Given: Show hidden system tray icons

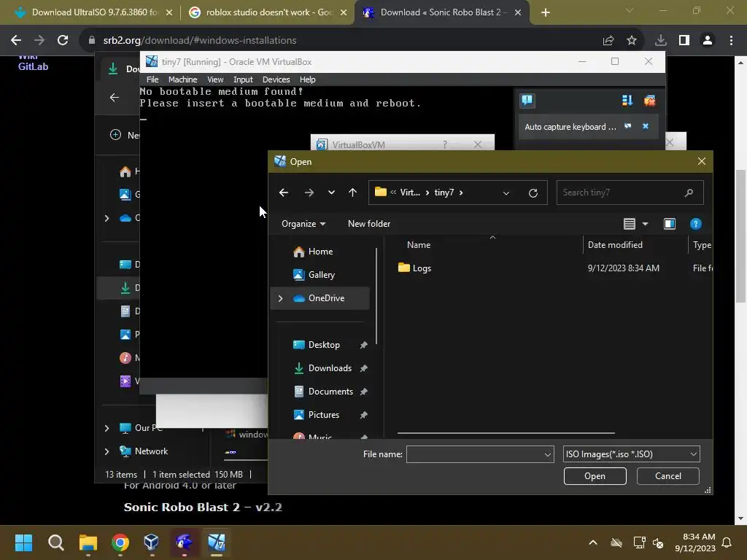Looking at the screenshot, I should coord(592,542).
